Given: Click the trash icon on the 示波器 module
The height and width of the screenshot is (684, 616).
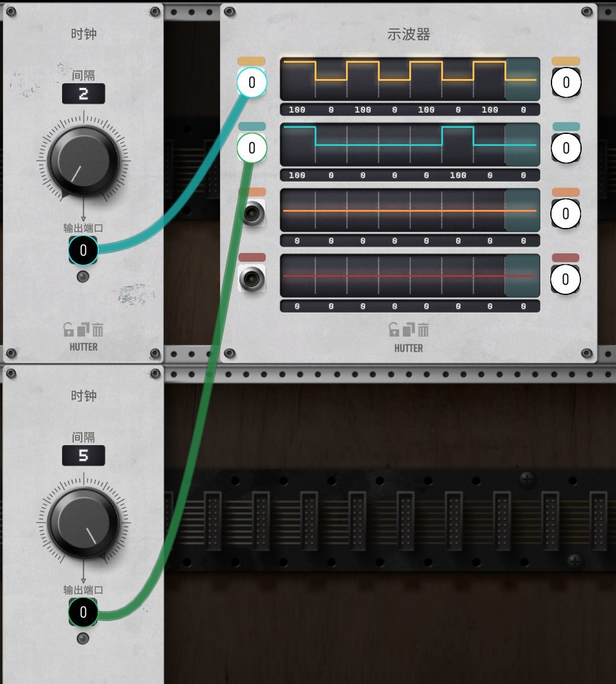Looking at the screenshot, I should [423, 330].
